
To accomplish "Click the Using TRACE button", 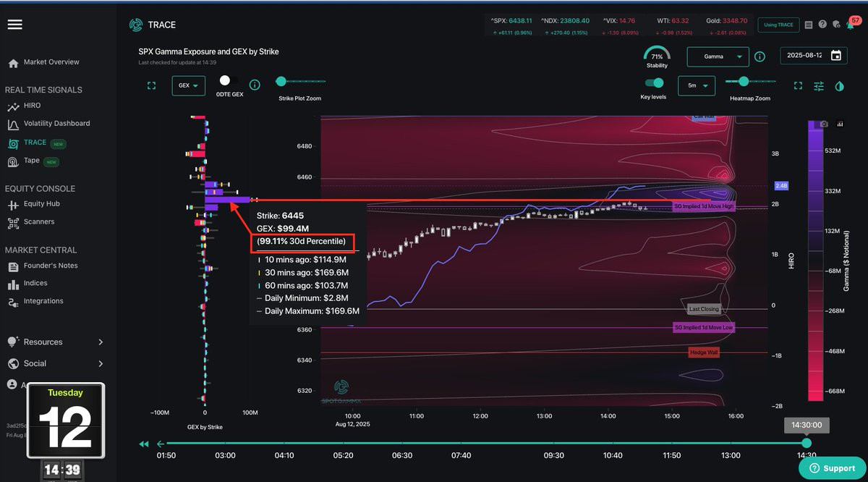I will click(x=778, y=25).
